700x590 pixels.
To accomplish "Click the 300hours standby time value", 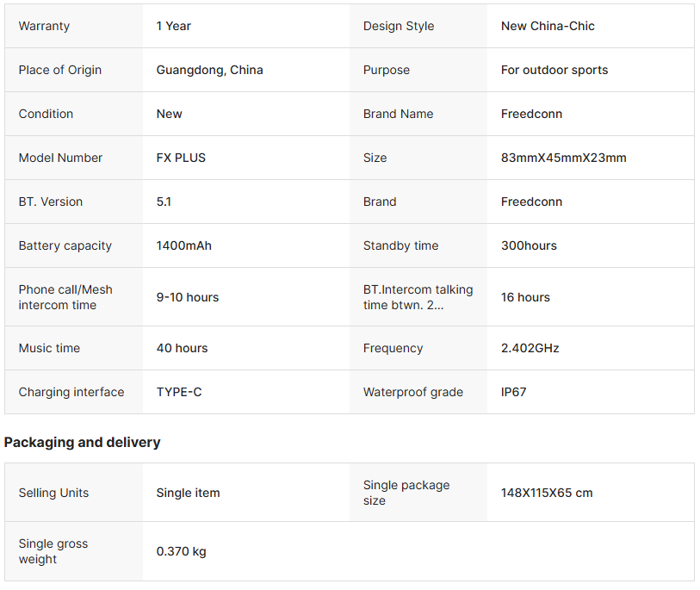I will (529, 245).
